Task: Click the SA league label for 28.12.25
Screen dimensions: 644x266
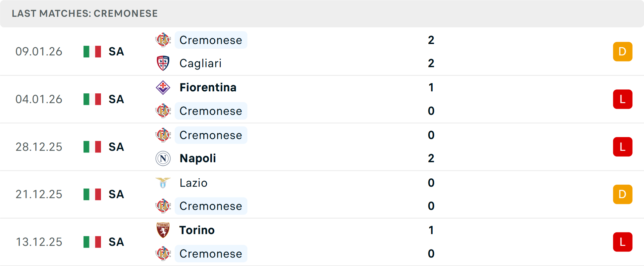Action: [x=116, y=147]
